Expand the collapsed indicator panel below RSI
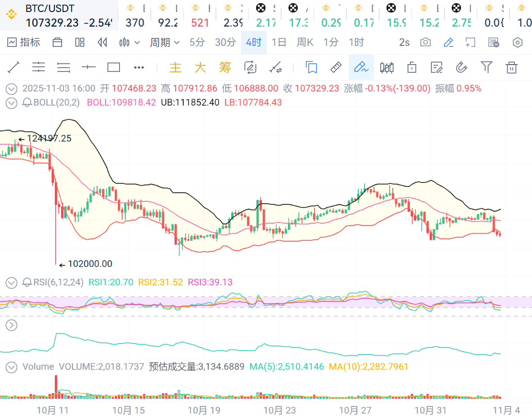 coord(11,325)
